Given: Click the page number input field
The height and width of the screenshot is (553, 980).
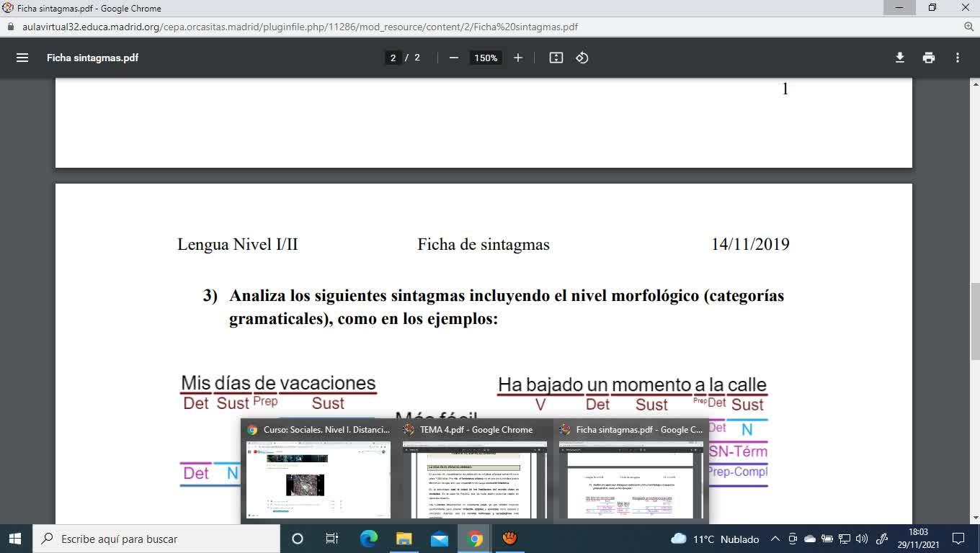Looking at the screenshot, I should pyautogui.click(x=393, y=58).
